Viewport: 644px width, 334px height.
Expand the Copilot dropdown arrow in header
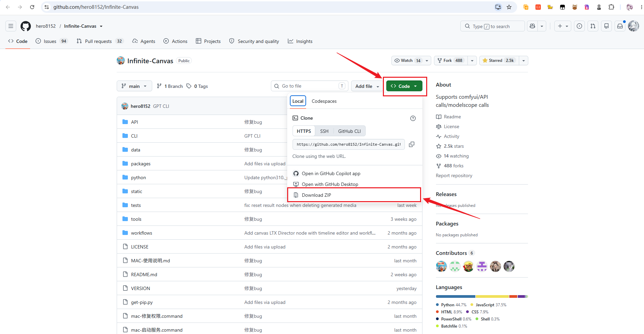click(x=542, y=26)
